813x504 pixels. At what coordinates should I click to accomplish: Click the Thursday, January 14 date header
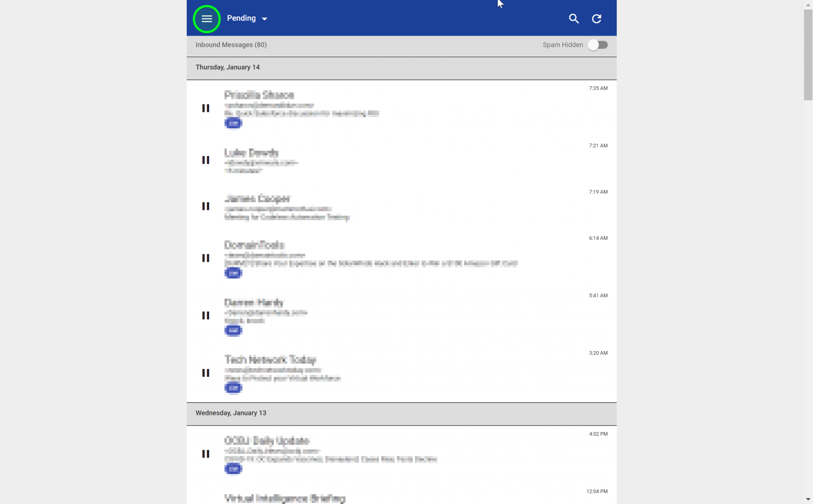pyautogui.click(x=228, y=67)
